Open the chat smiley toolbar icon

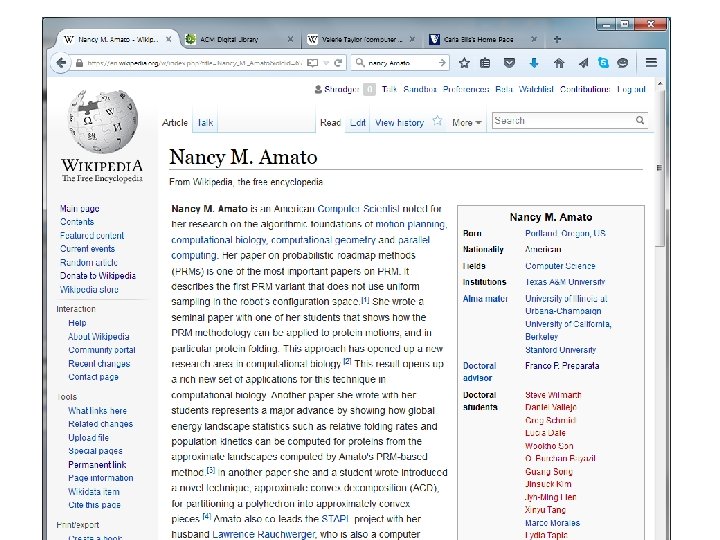point(623,63)
